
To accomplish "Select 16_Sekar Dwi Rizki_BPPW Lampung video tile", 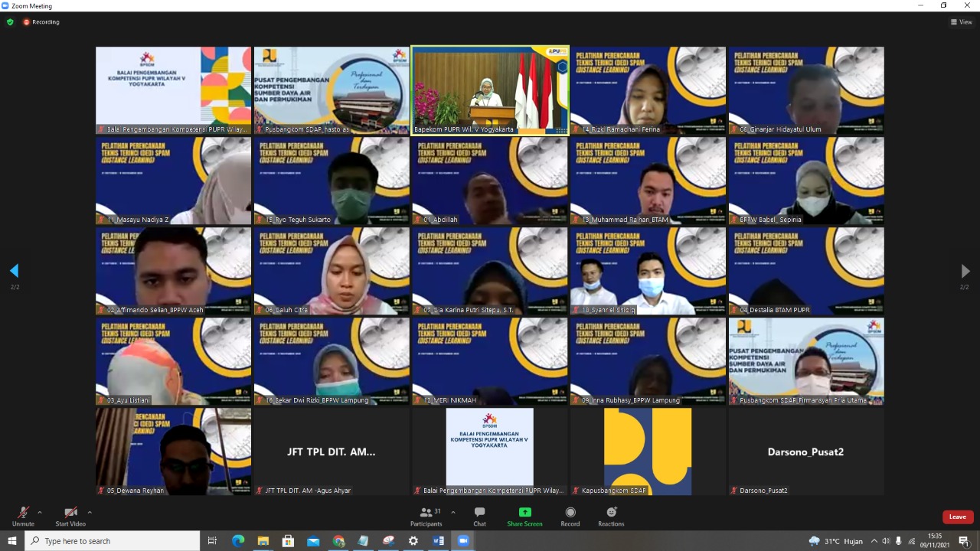I will (x=332, y=361).
